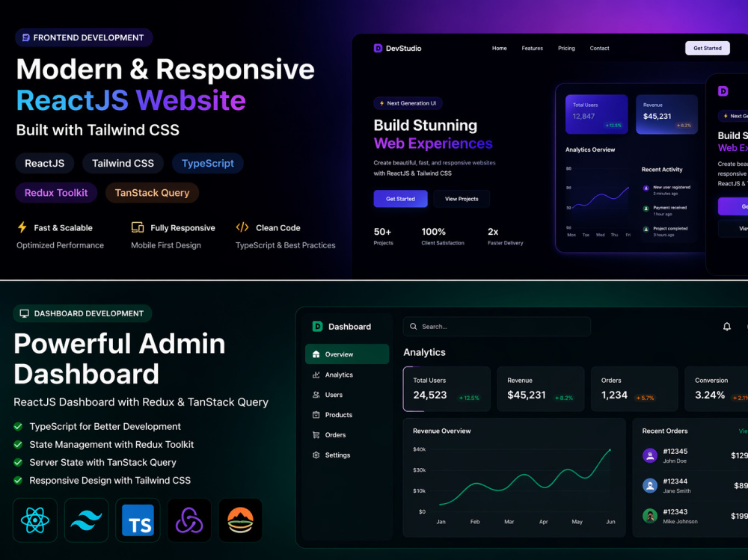The width and height of the screenshot is (748, 560).
Task: Click order #12344 row
Action: 695,485
